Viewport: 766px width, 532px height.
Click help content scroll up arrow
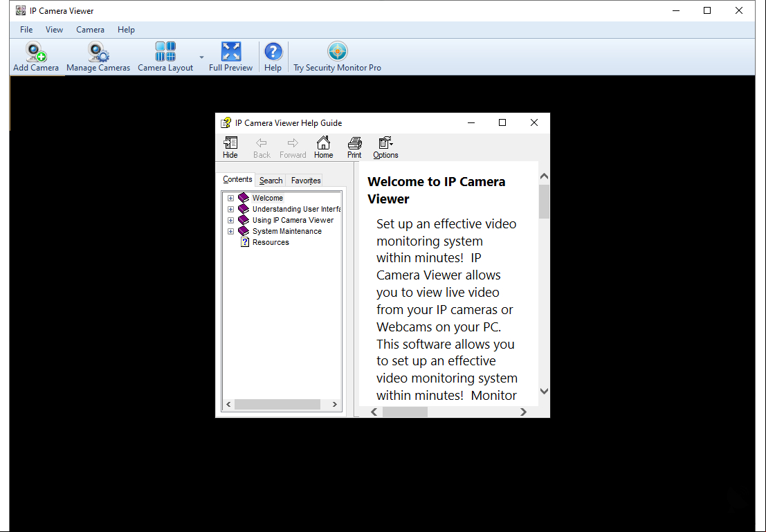pyautogui.click(x=544, y=176)
